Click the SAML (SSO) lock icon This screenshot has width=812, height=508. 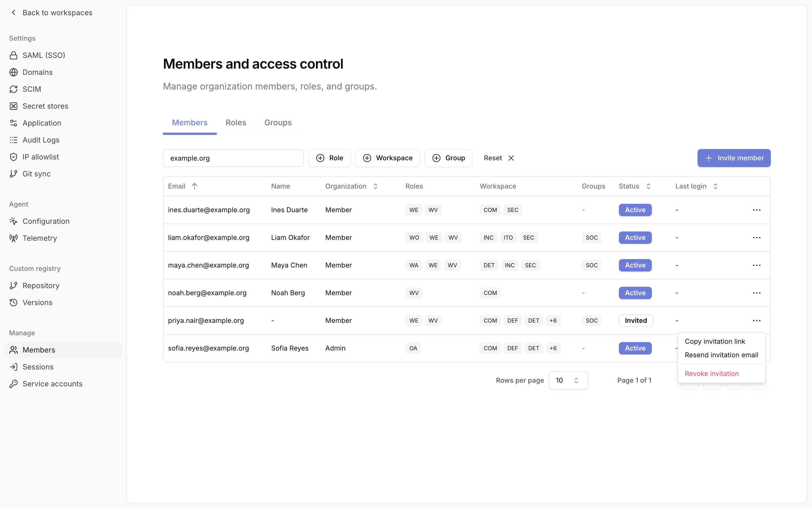[x=14, y=55]
